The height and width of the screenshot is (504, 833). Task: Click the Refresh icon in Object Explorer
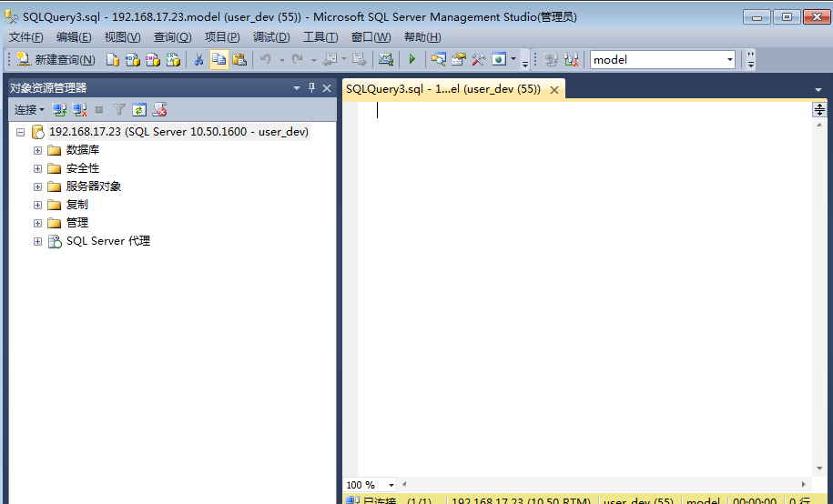pos(139,110)
